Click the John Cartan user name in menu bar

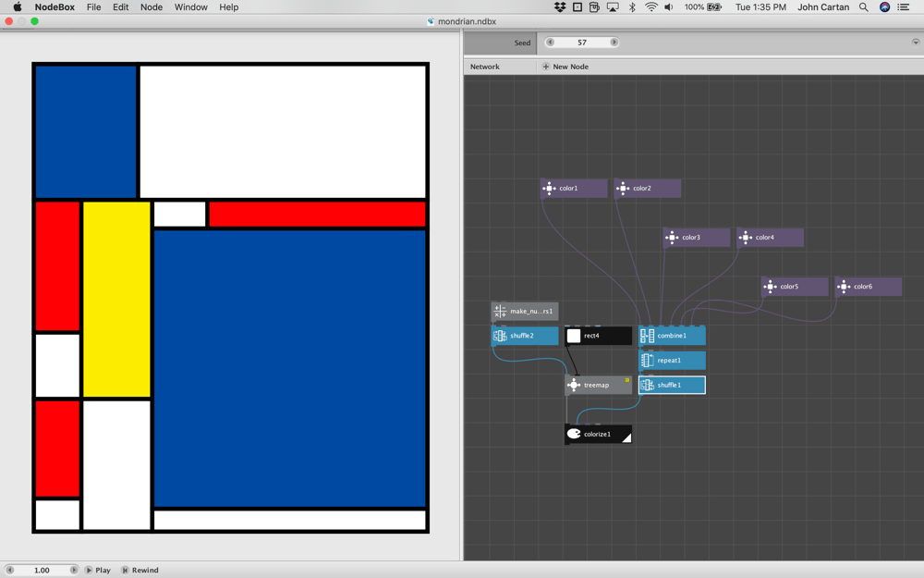tap(823, 7)
